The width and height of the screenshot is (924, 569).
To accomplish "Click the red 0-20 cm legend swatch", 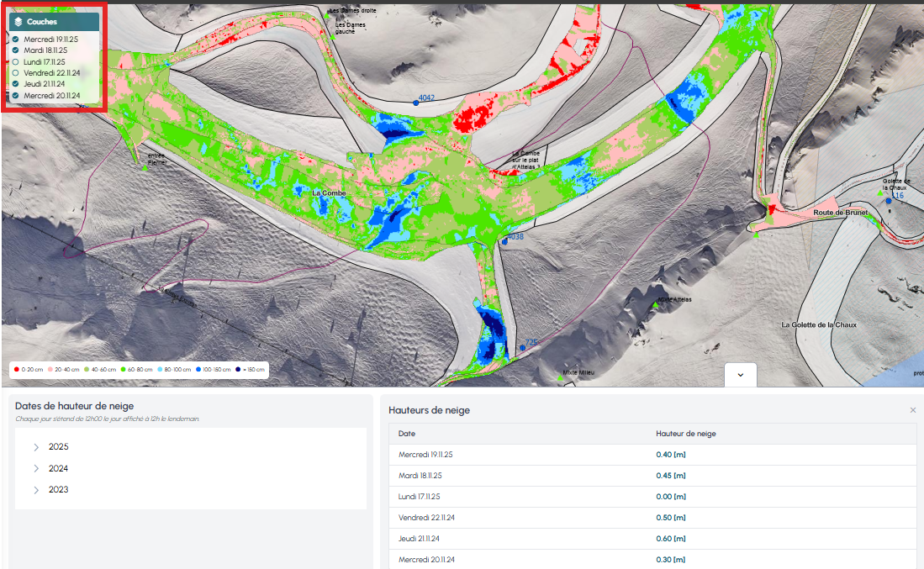I will (16, 370).
